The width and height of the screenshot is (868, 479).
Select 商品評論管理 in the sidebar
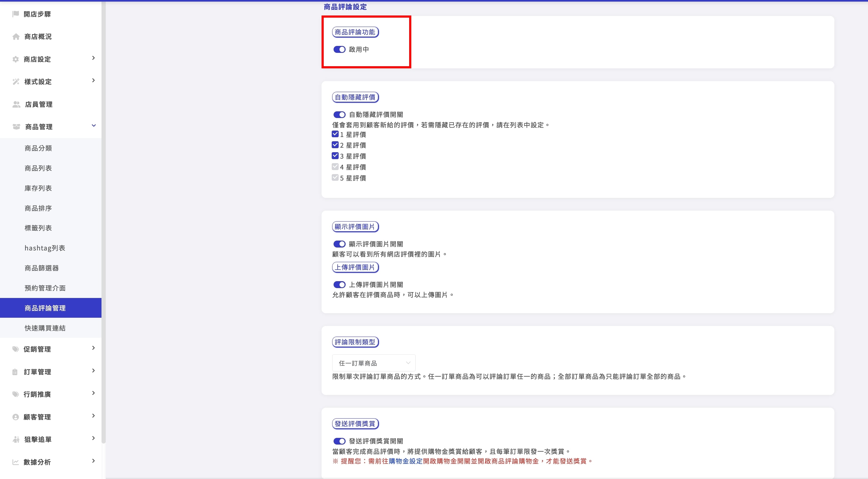coord(50,308)
